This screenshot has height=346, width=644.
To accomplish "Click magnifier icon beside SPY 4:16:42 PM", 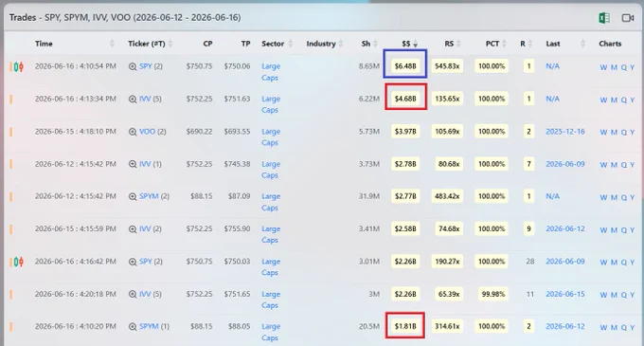I will (x=133, y=262).
